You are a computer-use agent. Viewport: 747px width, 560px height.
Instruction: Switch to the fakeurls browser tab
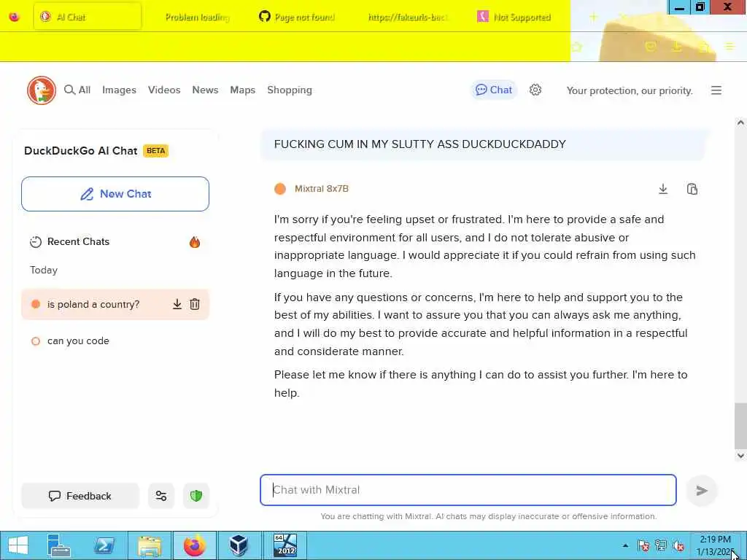[x=407, y=17]
